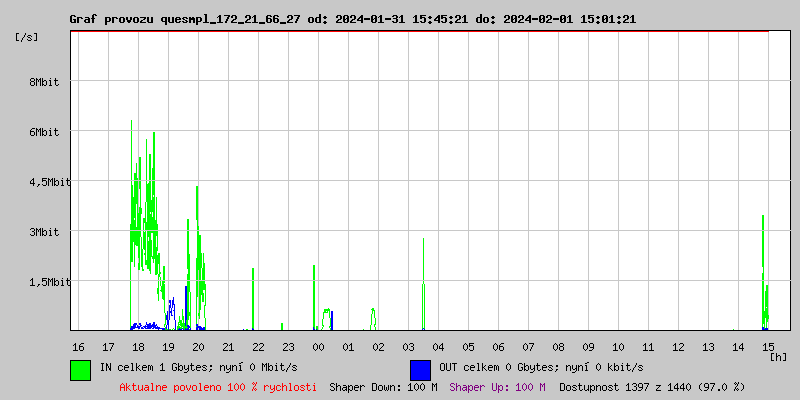Click the [h] unit label on the time axis
The height and width of the screenshot is (400, 800).
coord(779,357)
